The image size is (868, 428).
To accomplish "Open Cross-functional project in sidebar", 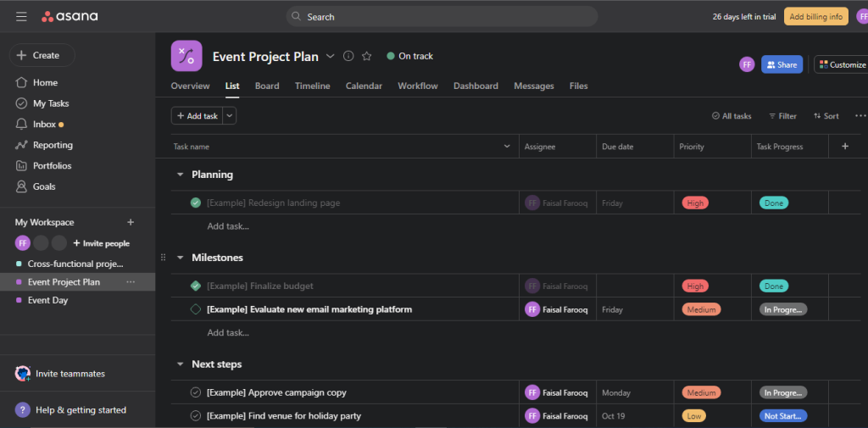I will (x=75, y=264).
